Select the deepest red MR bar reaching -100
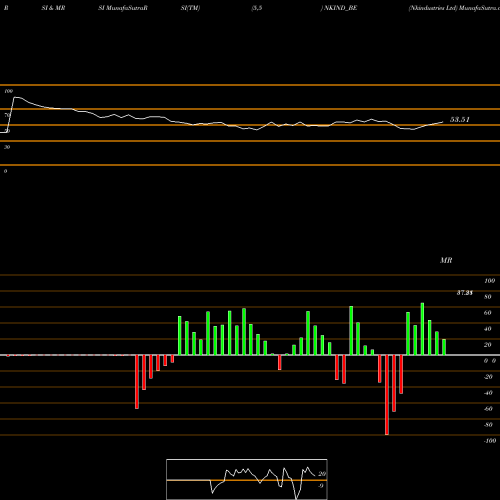Image resolution: width=500 pixels, height=500 pixels. 387,395
